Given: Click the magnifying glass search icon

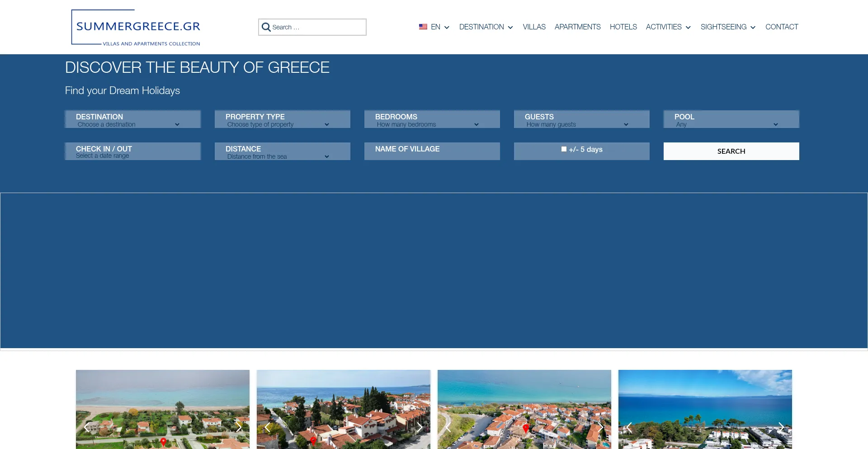Looking at the screenshot, I should point(266,27).
